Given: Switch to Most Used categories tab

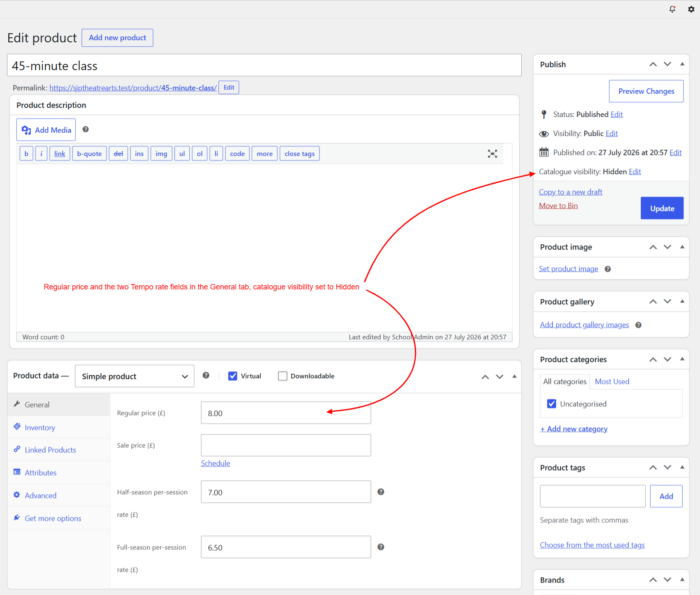Looking at the screenshot, I should (x=612, y=381).
